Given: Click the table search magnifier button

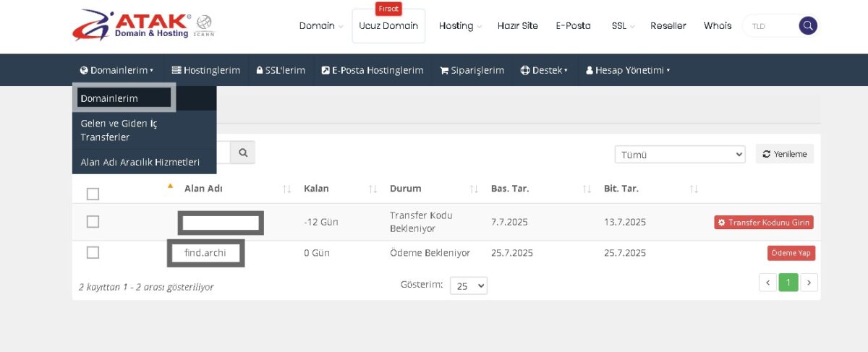Looking at the screenshot, I should click(243, 153).
